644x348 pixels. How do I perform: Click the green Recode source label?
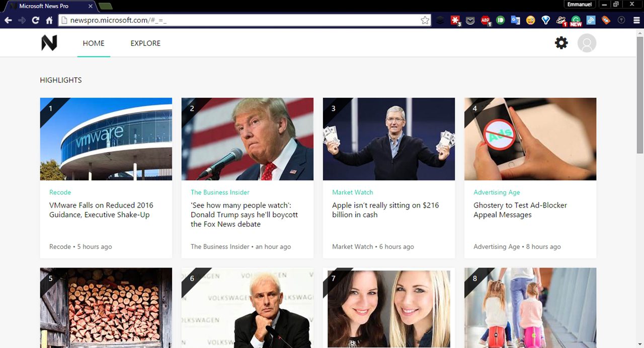(x=60, y=192)
